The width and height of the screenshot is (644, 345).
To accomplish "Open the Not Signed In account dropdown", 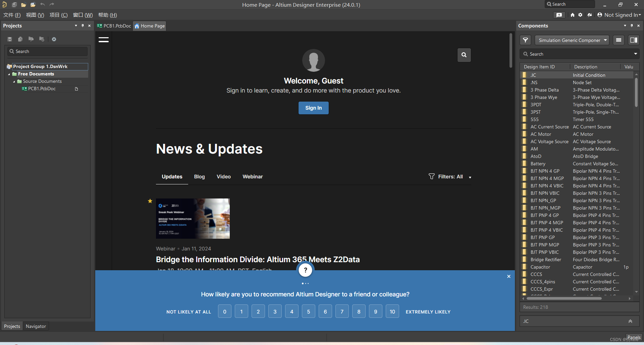I will [x=619, y=15].
